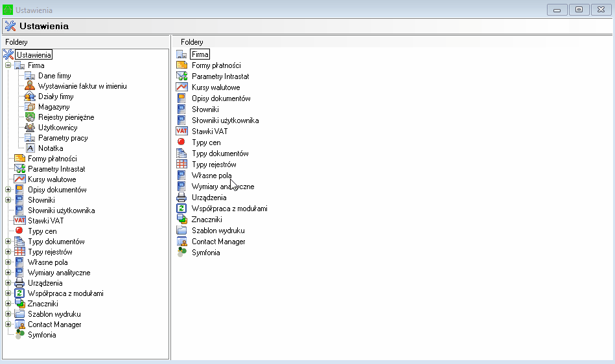Expand the Contact Manager tree node
615x364 pixels.
click(x=8, y=324)
